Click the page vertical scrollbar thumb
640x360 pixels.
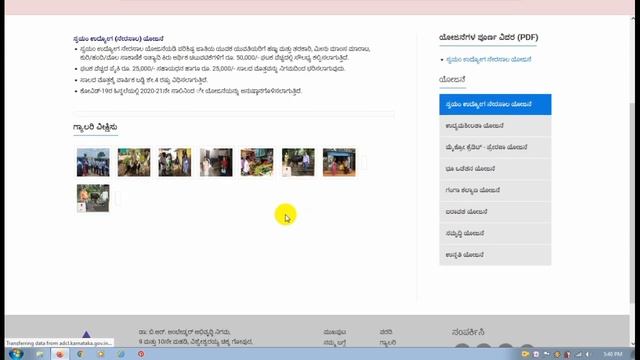click(633, 202)
